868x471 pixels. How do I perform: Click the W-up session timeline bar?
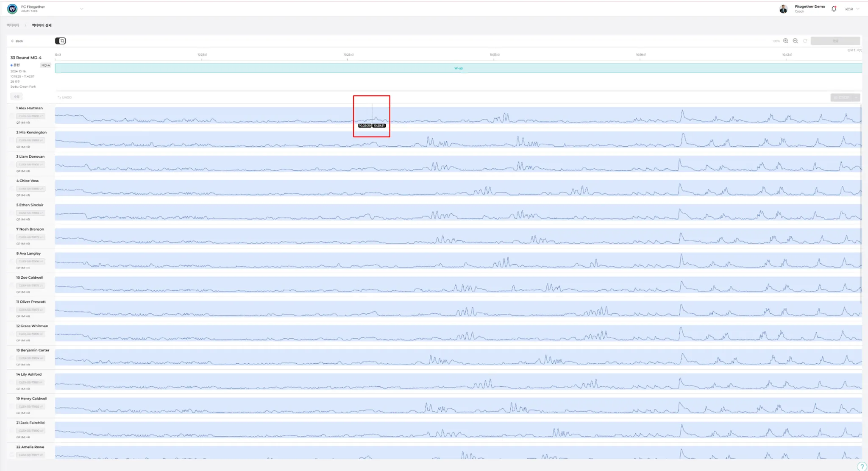[458, 68]
